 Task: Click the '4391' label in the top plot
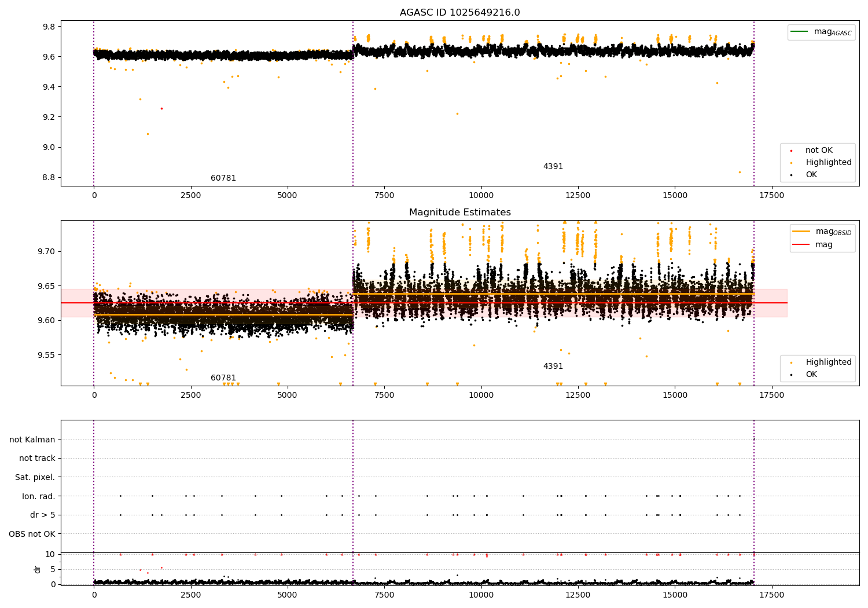[553, 167]
